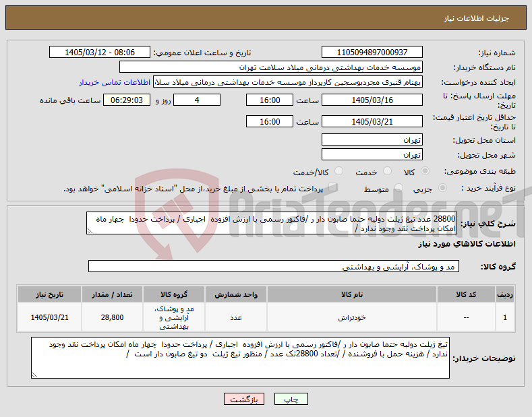Screen dimensions: 532x417
Task: Click the خودتراش item row cell
Action: coord(352,317)
